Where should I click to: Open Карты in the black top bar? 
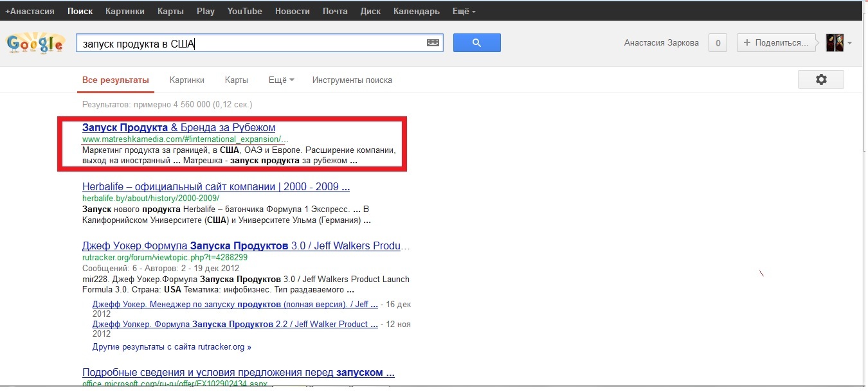[x=171, y=12]
